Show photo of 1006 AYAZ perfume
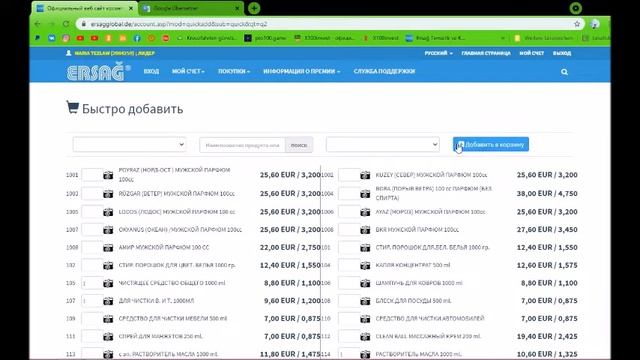 tap(365, 212)
